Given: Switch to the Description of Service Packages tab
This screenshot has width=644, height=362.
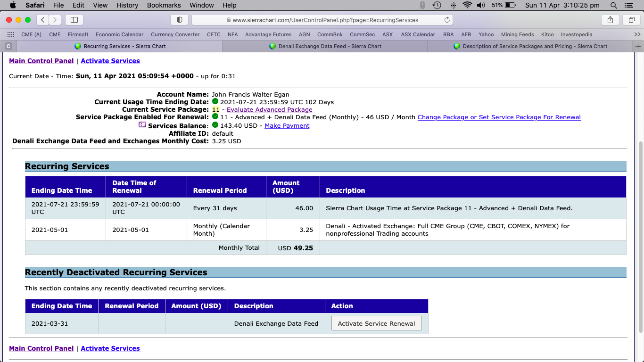Looking at the screenshot, I should click(x=530, y=46).
